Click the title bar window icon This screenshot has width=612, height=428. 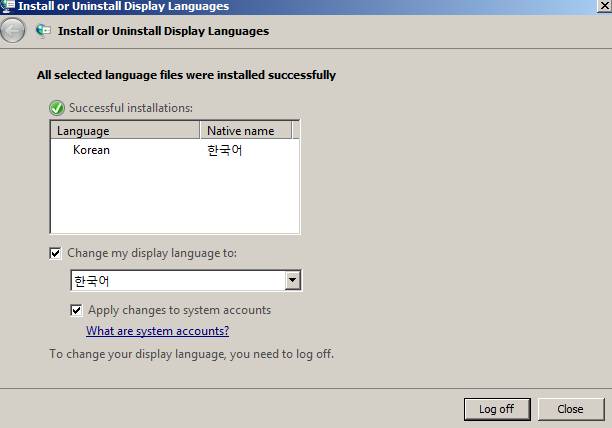(x=8, y=6)
